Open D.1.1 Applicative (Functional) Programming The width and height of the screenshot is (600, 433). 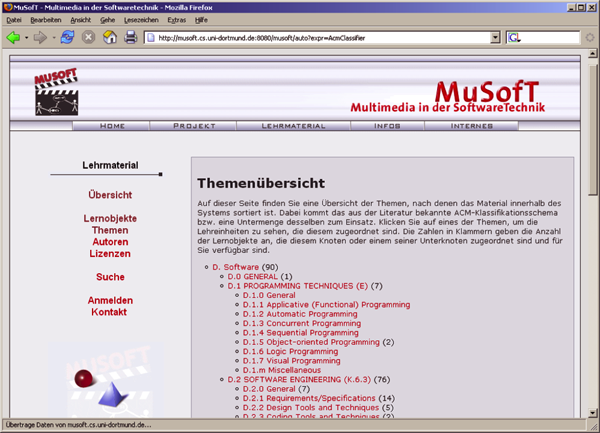pyautogui.click(x=326, y=305)
